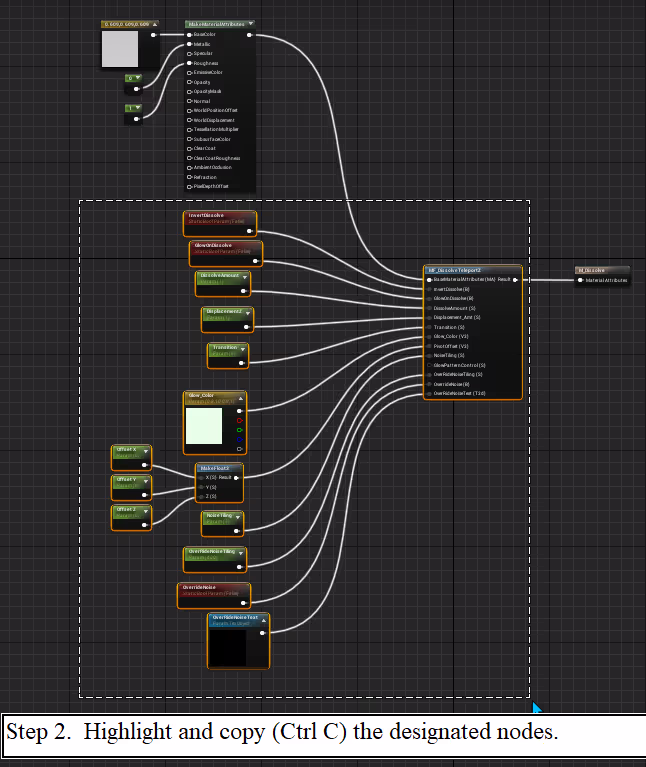Click the OverrideNoiseText output pin
646x767 pixels.
[x=263, y=633]
